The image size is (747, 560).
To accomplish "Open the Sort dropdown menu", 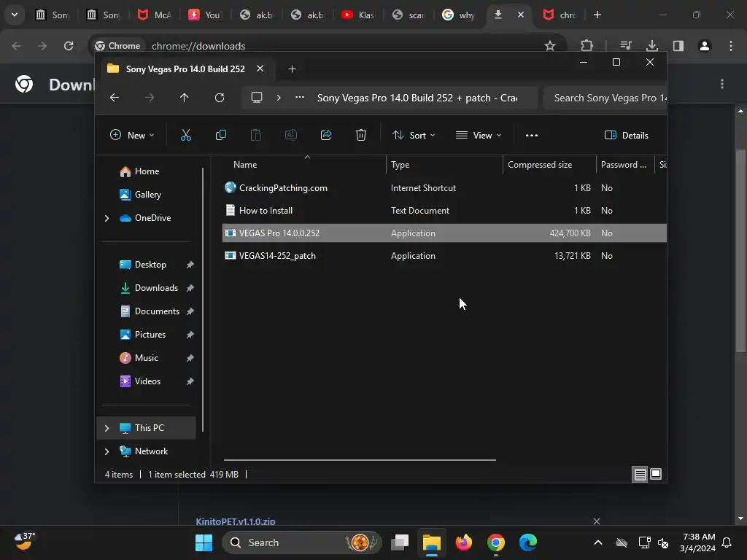I will tap(414, 135).
